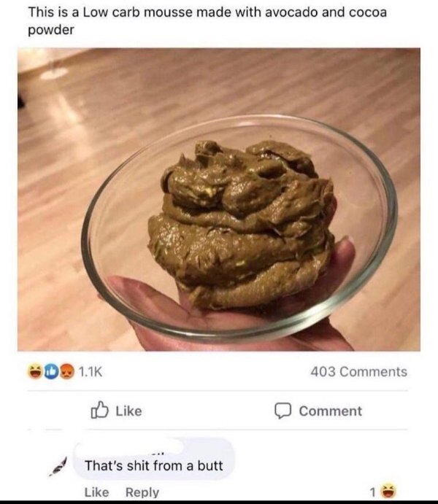Click the speech bubble Comment icon
This screenshot has width=438, height=504.
[x=283, y=411]
